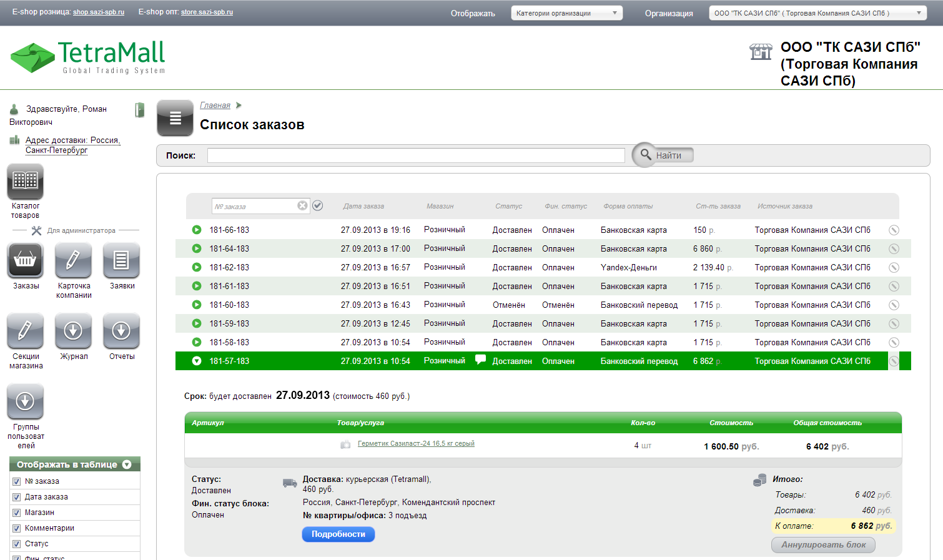Open Группы пользователей icon
The image size is (943, 560).
tap(25, 401)
